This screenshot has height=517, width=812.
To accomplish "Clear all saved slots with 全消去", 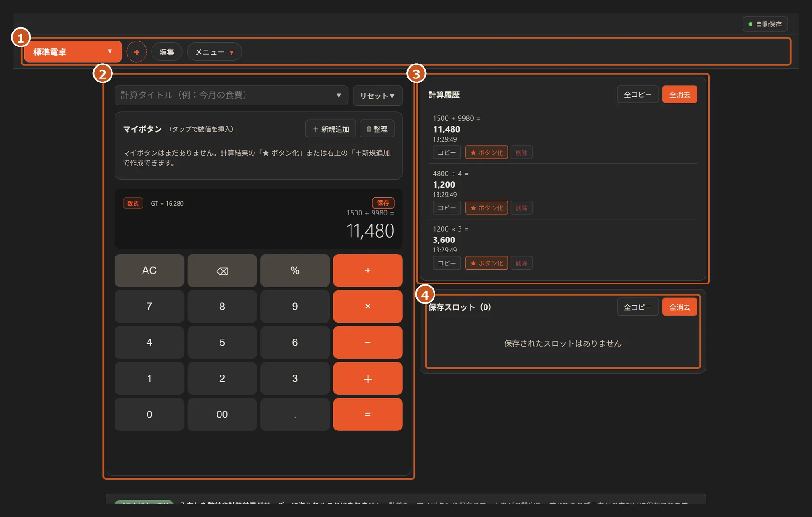I will [x=679, y=307].
